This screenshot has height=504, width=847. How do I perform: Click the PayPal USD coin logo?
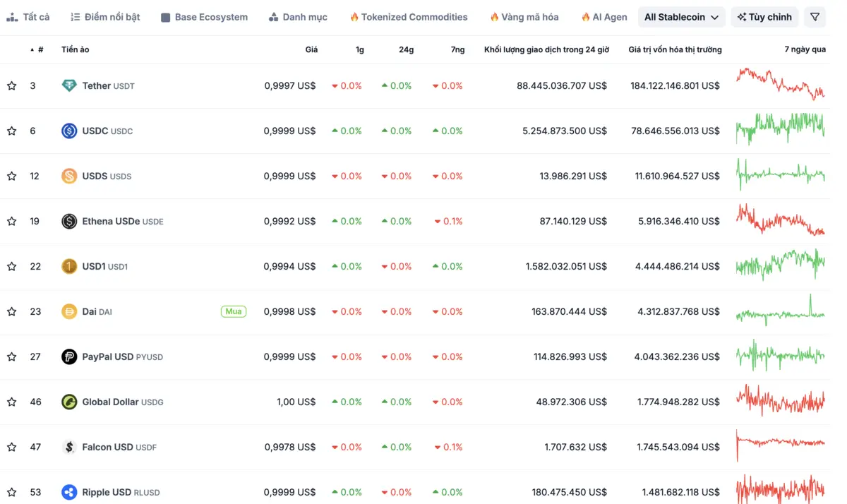[x=68, y=356]
